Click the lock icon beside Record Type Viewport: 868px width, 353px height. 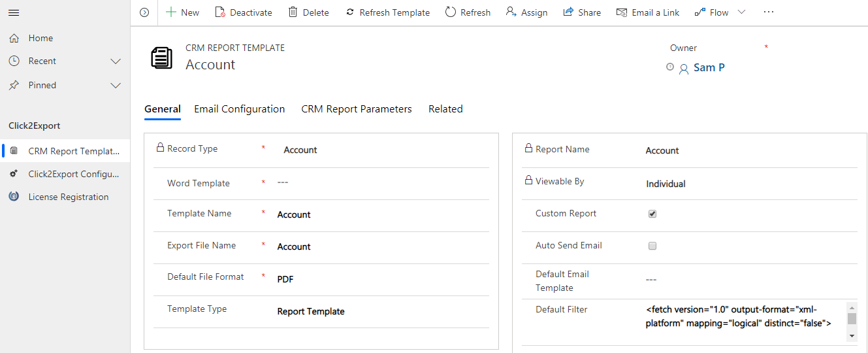coord(160,148)
